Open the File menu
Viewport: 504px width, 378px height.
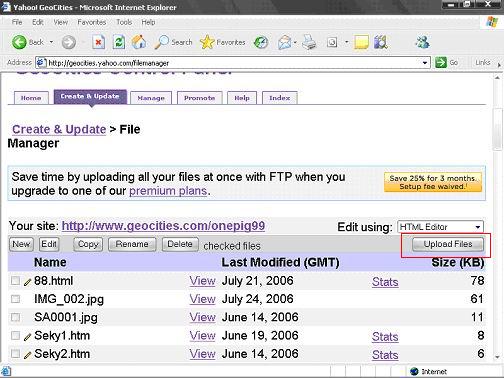tap(17, 22)
